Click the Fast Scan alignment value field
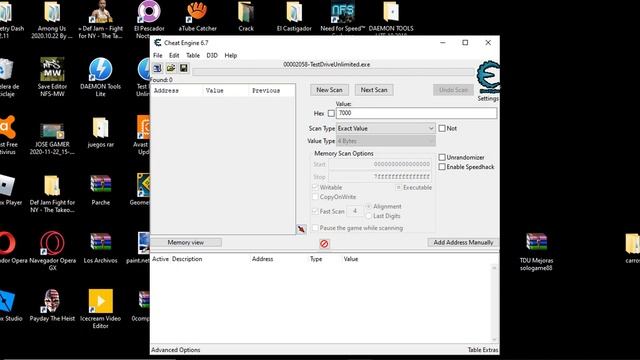This screenshot has width=640, height=360. click(355, 211)
